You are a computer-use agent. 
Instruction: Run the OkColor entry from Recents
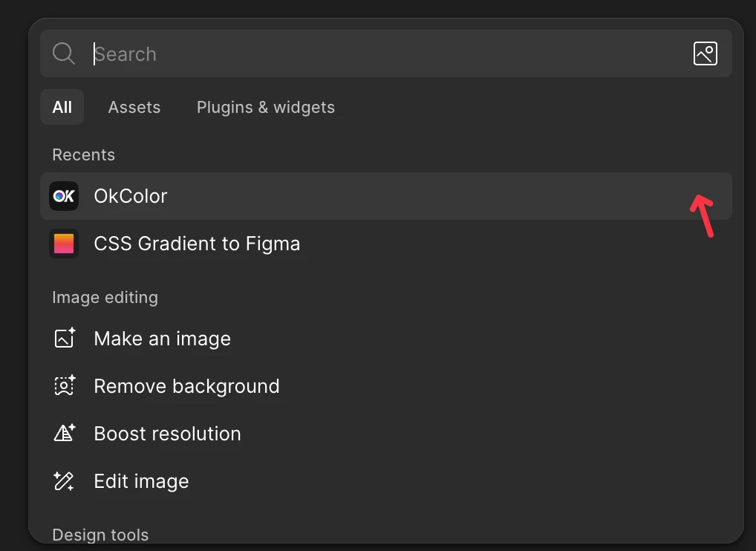[131, 196]
